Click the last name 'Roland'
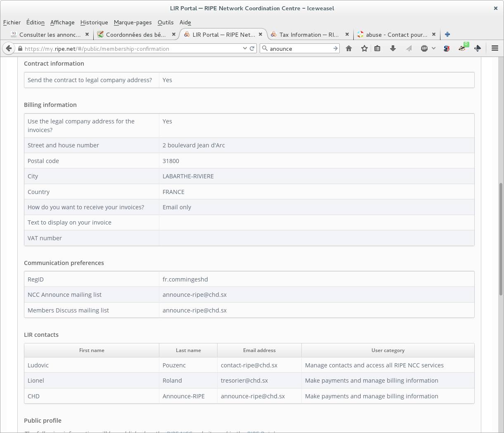Image resolution: width=504 pixels, height=433 pixels. point(172,381)
